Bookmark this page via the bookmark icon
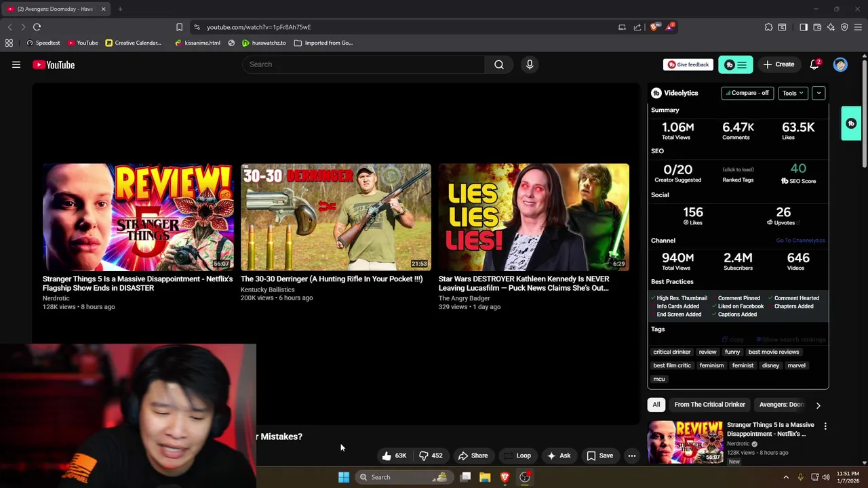Screen dimensions: 868x488 point(179,27)
